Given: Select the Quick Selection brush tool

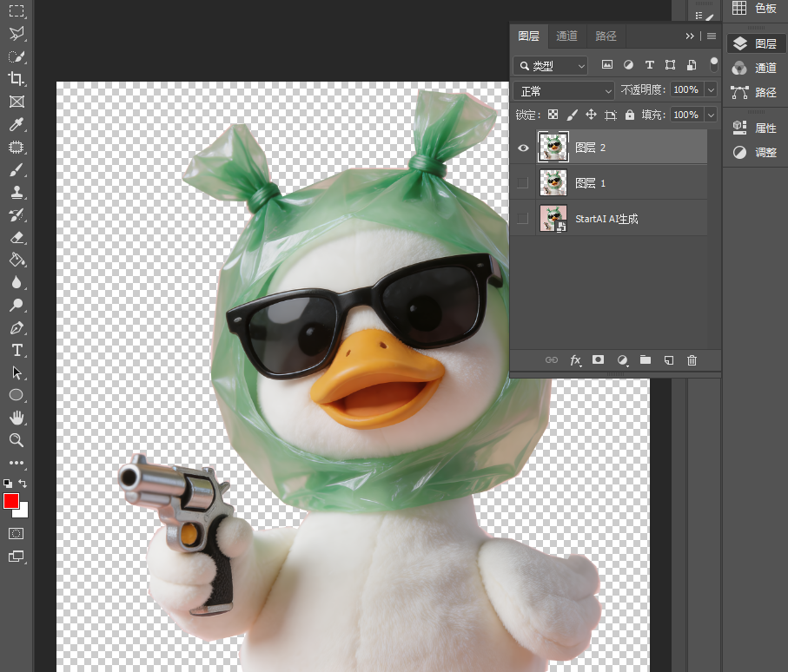Looking at the screenshot, I should (x=17, y=56).
